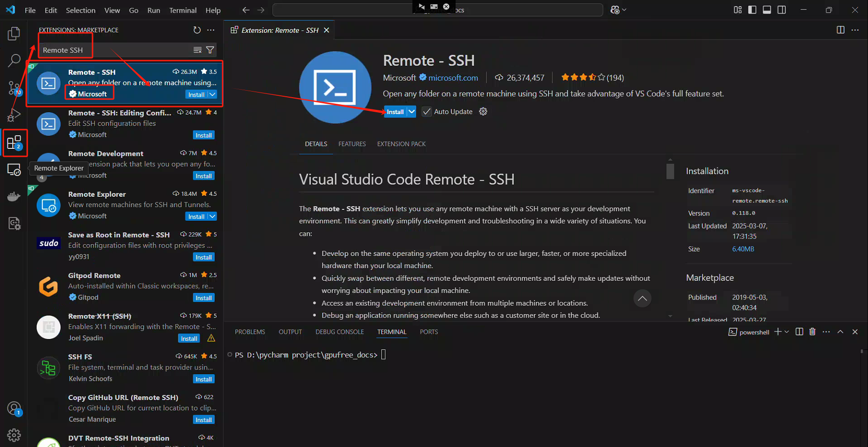Toggle the Auto Update checkbox

point(426,112)
